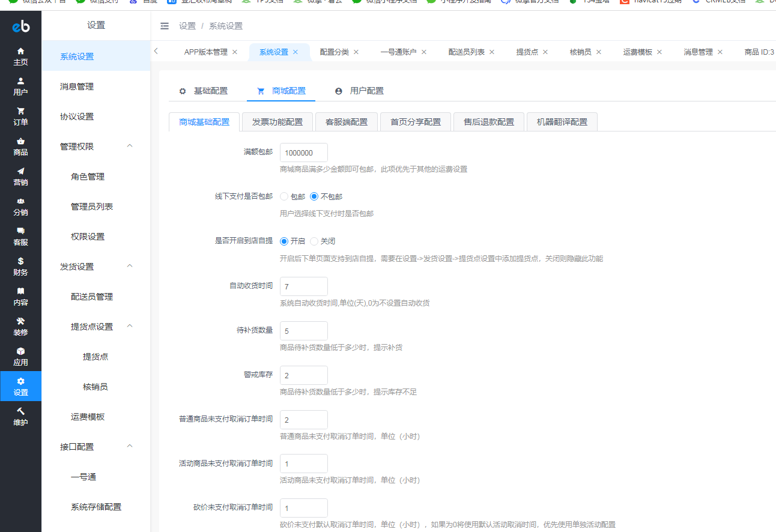Collapse the 管理权限 menu group
This screenshot has height=532, width=776.
(130, 146)
